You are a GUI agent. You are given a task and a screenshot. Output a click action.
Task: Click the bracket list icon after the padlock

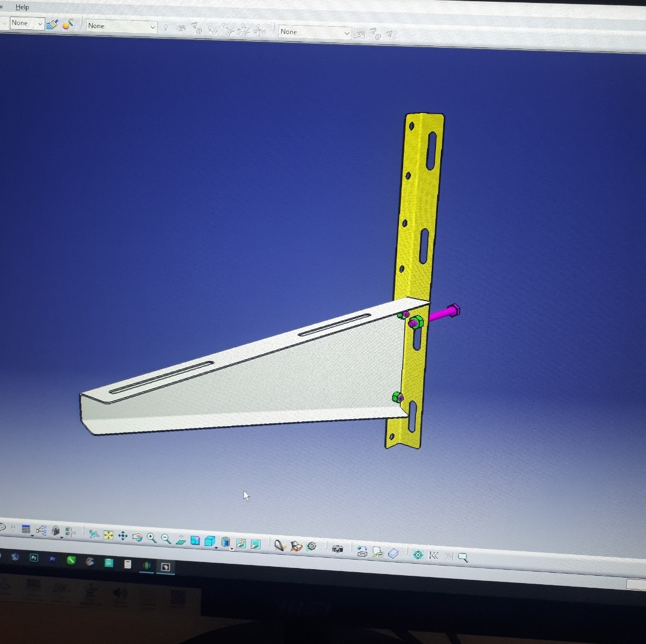click(71, 532)
